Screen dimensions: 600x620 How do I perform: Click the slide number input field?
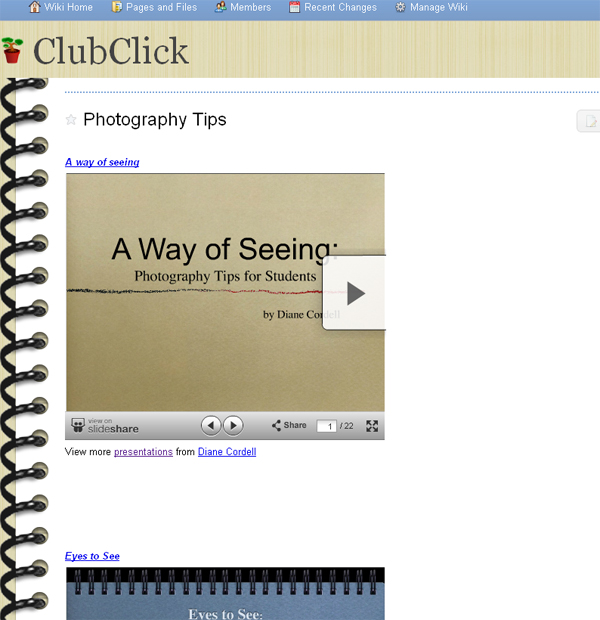326,426
